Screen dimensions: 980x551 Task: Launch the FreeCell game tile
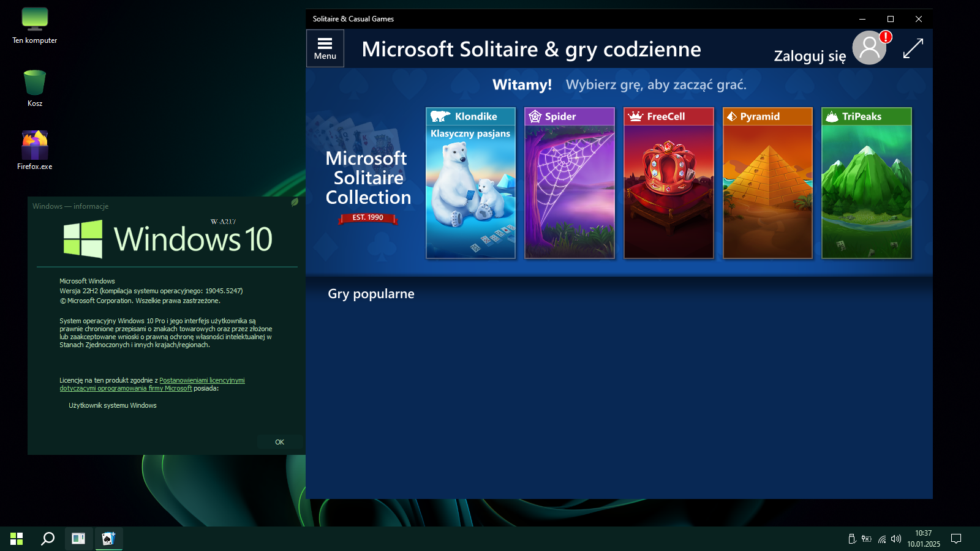point(668,183)
